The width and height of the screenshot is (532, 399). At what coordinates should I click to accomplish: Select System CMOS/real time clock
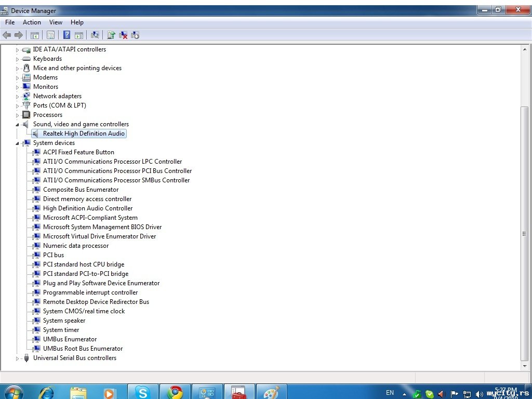84,311
